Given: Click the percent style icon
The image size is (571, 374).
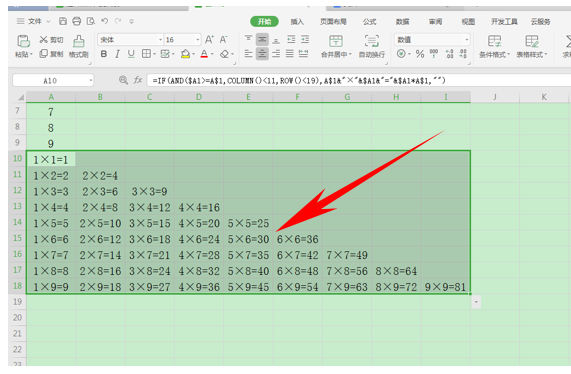Looking at the screenshot, I should [420, 54].
